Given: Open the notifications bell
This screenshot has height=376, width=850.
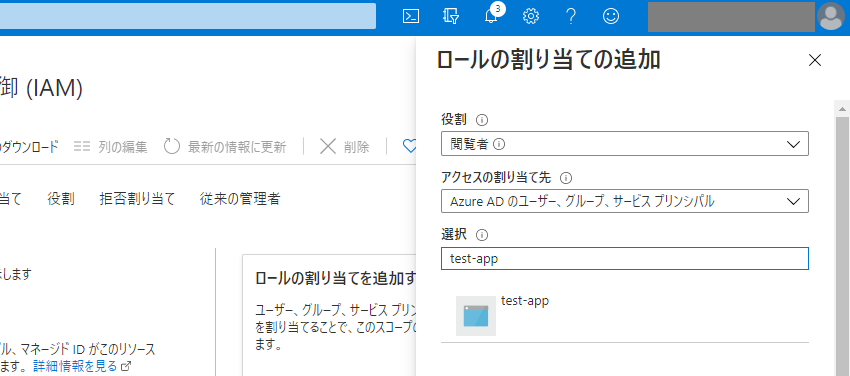Looking at the screenshot, I should [x=491, y=16].
